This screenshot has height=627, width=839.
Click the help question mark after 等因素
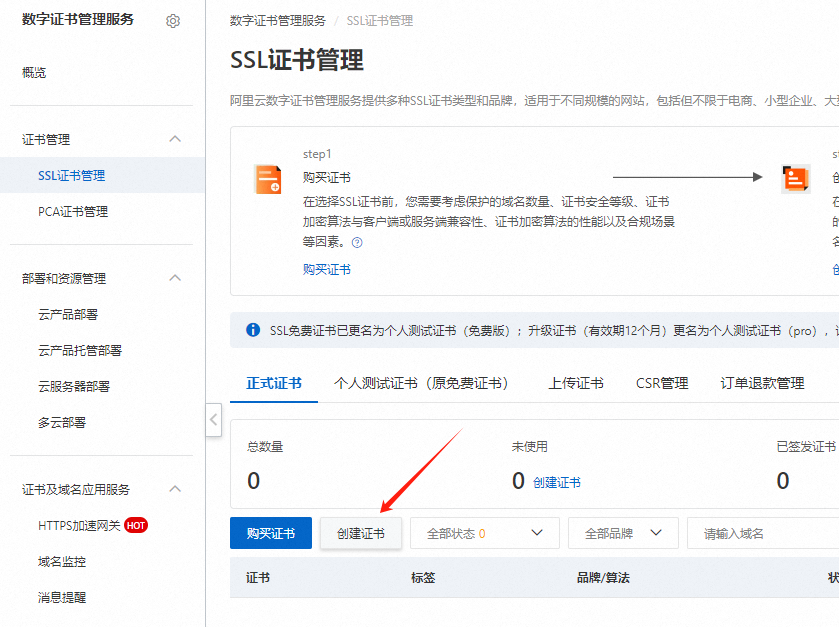(357, 242)
